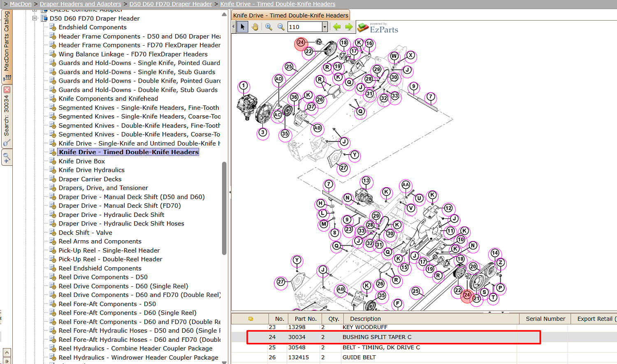Activate the hand pan tool
617x364 pixels.
pyautogui.click(x=255, y=27)
